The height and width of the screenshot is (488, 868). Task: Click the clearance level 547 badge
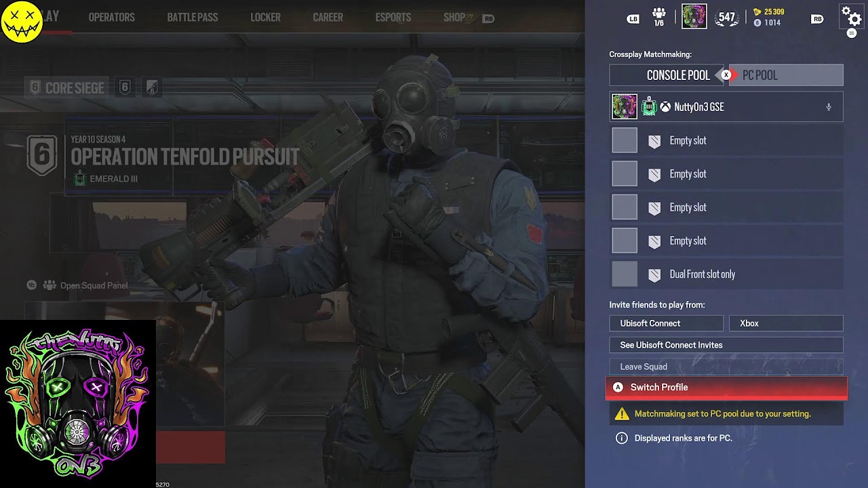coord(727,18)
